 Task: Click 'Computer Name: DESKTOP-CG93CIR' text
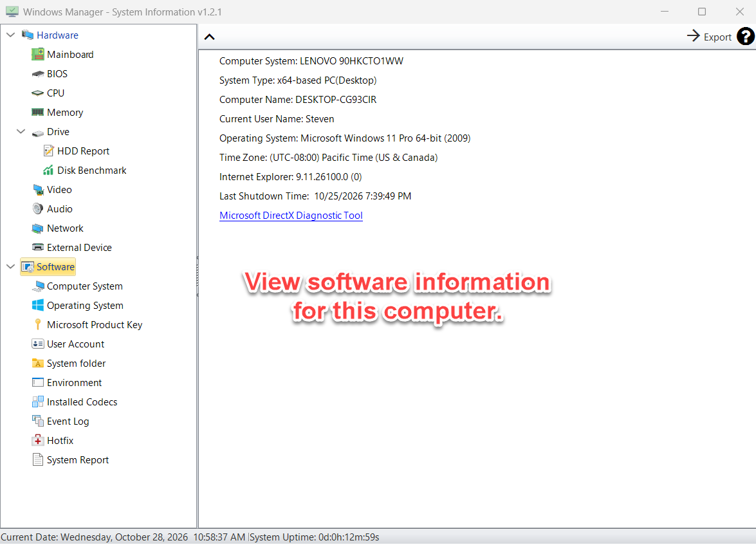point(298,100)
